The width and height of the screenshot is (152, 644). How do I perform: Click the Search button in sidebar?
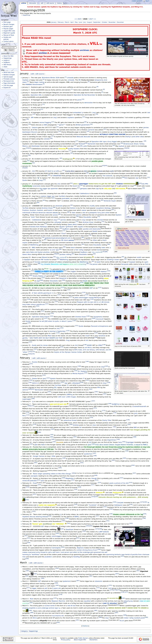click(x=11, y=50)
